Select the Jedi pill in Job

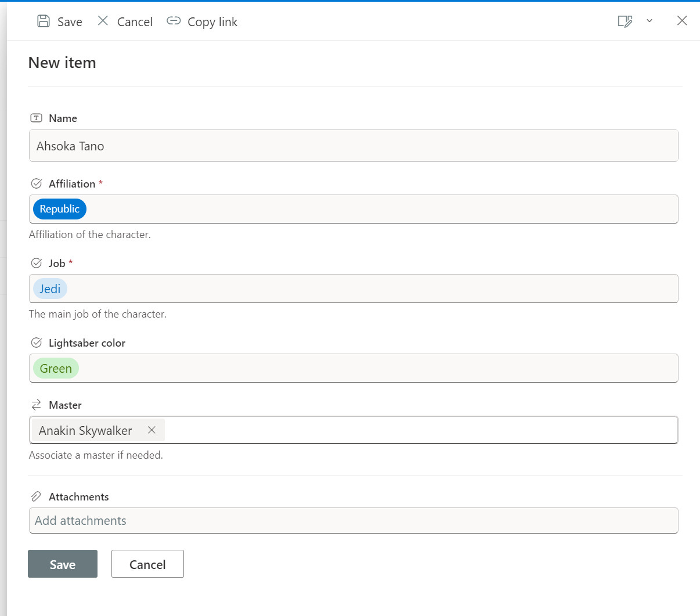50,289
